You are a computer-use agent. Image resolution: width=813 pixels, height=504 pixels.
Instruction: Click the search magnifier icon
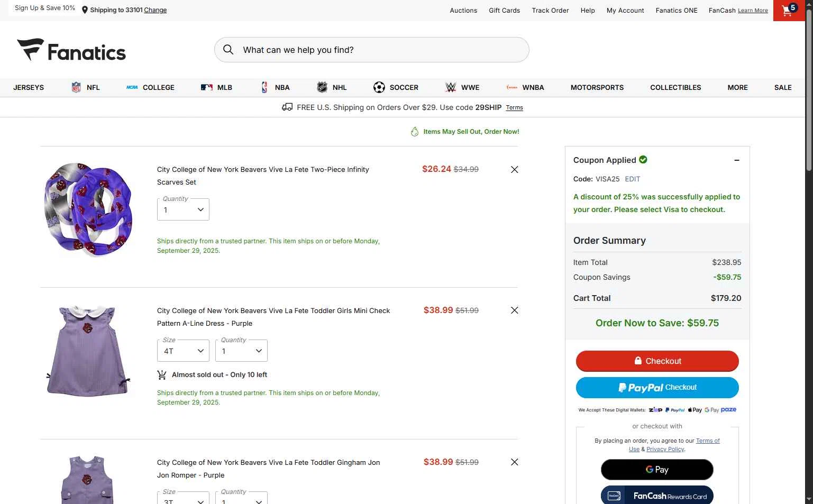(228, 50)
